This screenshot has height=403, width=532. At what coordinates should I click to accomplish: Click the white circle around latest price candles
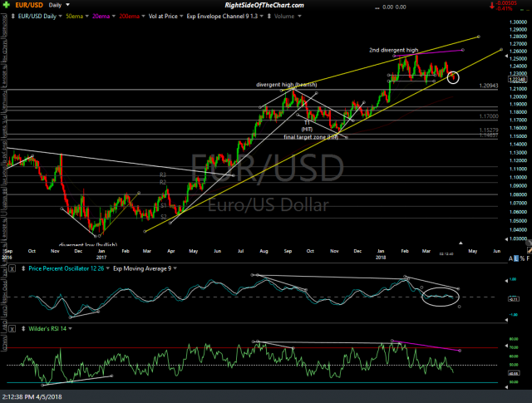(x=453, y=77)
